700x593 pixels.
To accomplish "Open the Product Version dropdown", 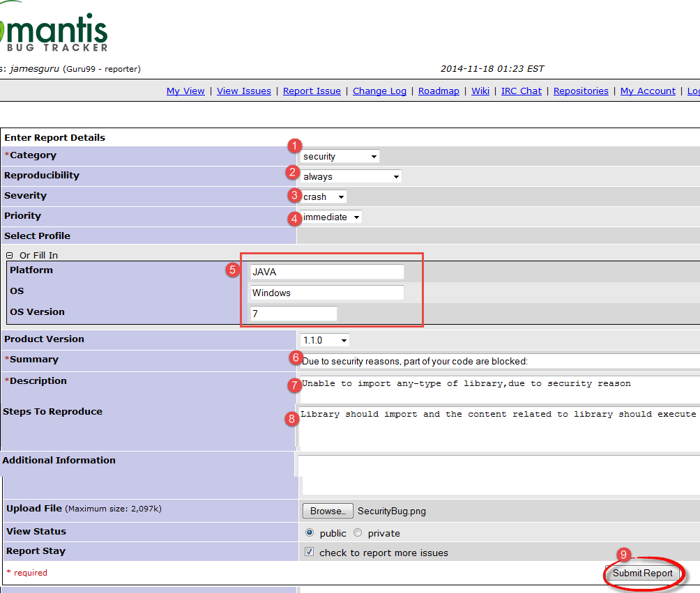I will coord(324,341).
